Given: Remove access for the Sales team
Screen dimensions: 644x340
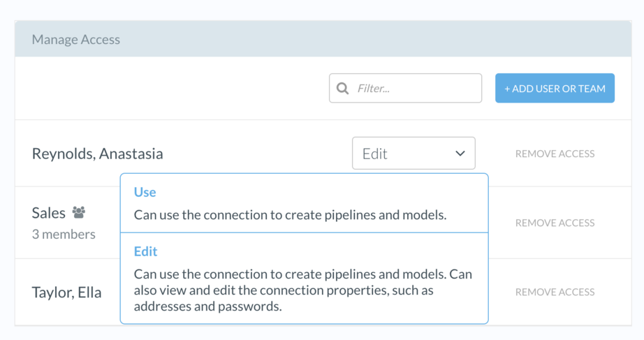Looking at the screenshot, I should (555, 223).
